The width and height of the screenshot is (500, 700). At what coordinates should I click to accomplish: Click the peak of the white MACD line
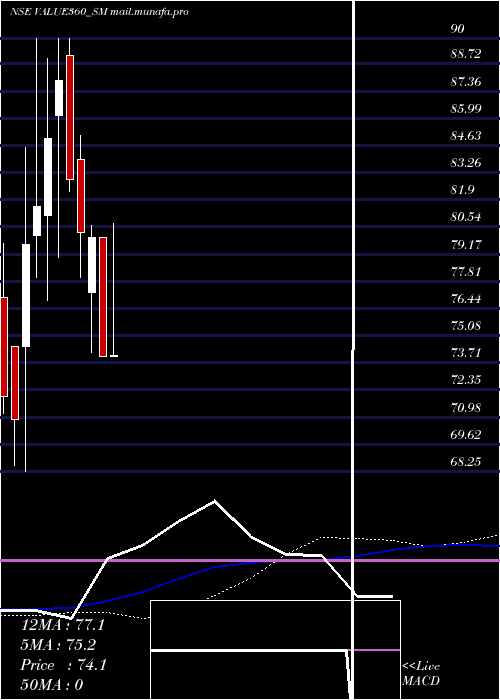point(215,500)
